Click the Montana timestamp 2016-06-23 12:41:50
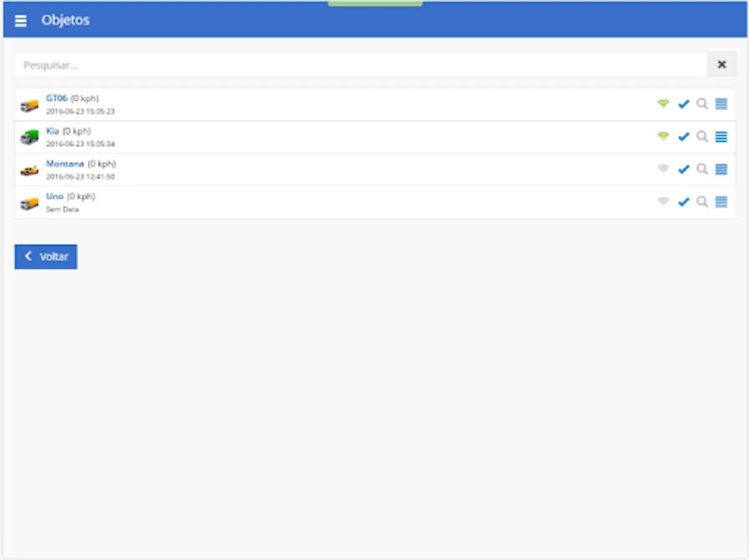Viewport: 749px width, 560px height. [80, 177]
